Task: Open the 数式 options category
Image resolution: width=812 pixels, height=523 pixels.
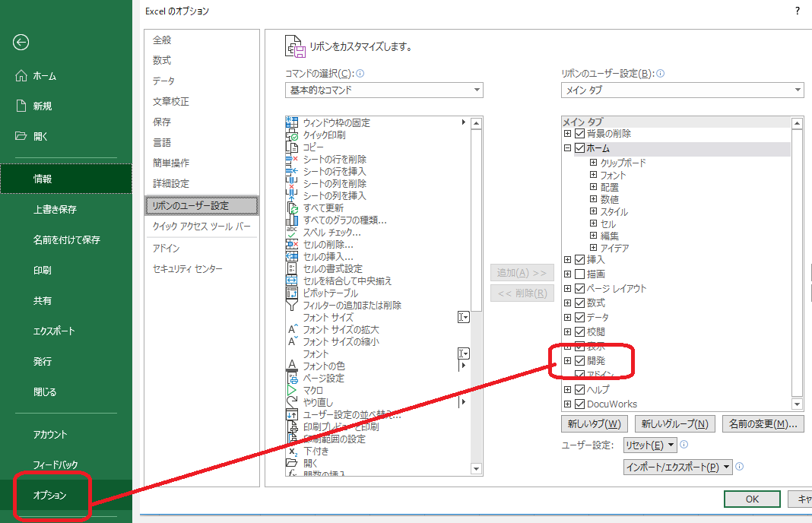Action: pyautogui.click(x=162, y=61)
